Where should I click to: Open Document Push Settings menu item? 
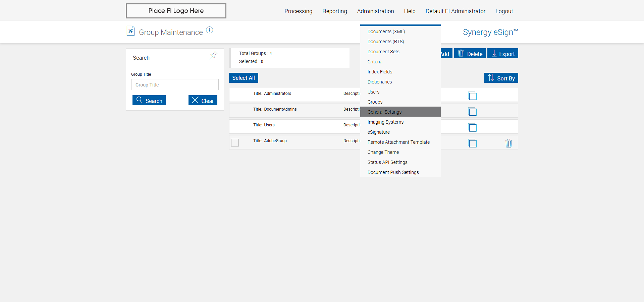tap(393, 172)
